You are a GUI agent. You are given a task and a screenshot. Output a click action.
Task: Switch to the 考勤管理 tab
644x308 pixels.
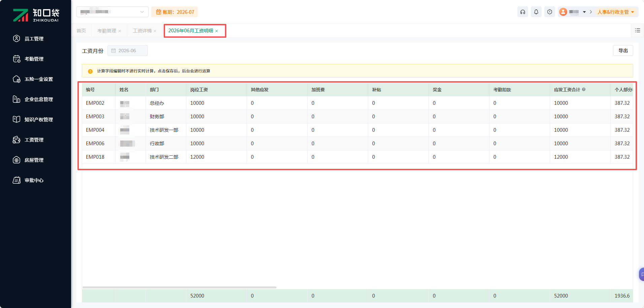click(106, 31)
